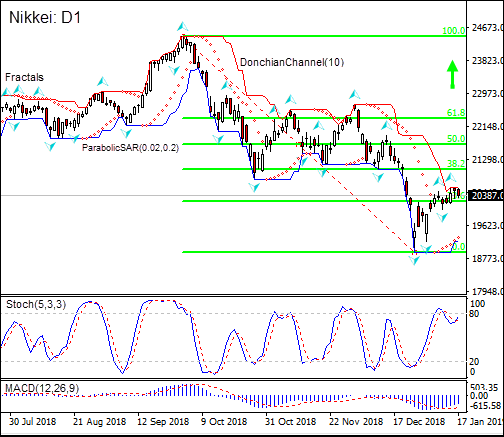Screen dimensions: 504x437
Task: Click the fractal arrow below the December low
Action: [414, 260]
